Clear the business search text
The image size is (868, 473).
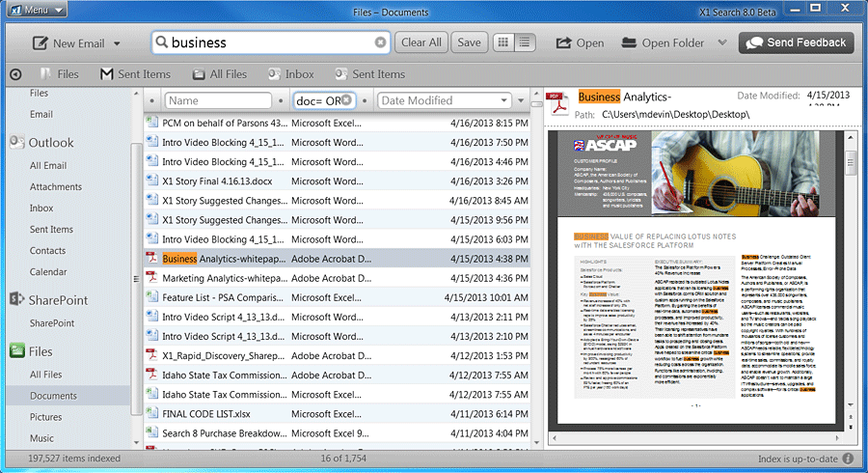tap(381, 42)
